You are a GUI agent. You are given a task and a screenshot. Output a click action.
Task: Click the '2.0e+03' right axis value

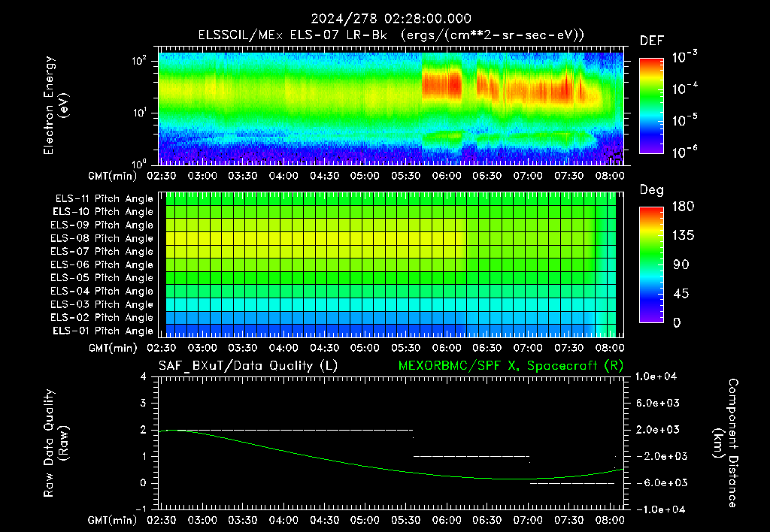pos(658,430)
